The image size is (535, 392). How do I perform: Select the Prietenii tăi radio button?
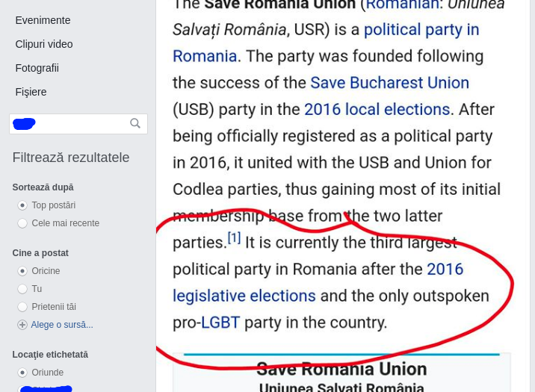[x=22, y=307]
